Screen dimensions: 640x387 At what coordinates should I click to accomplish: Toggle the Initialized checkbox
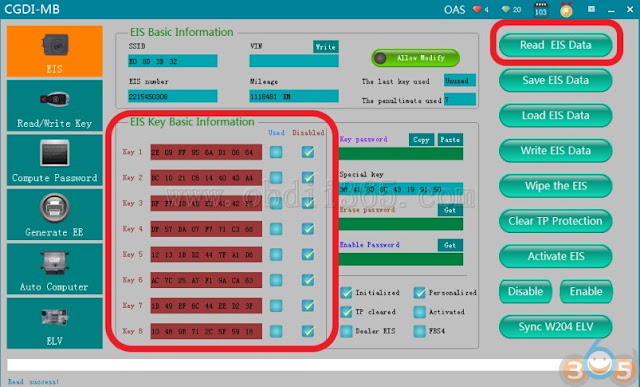pyautogui.click(x=346, y=293)
